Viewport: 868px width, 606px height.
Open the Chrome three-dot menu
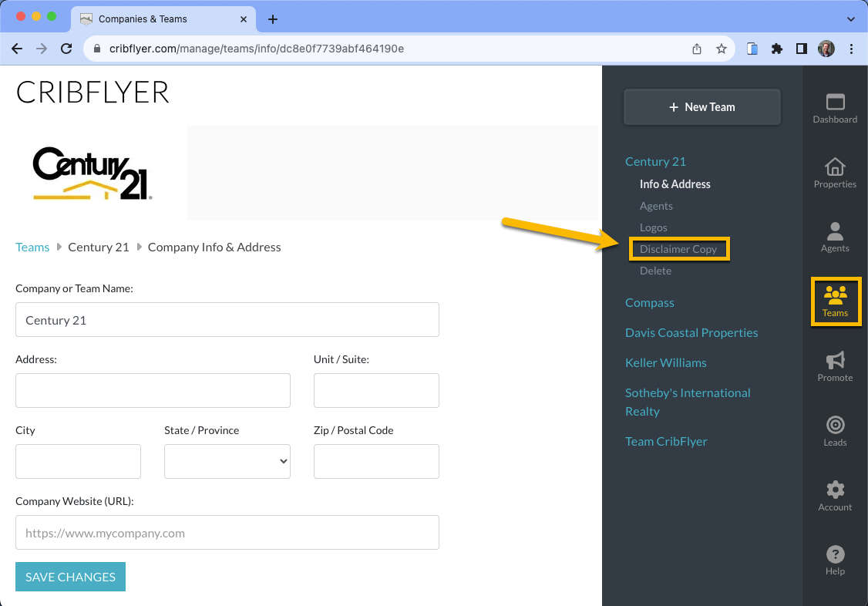pos(851,49)
